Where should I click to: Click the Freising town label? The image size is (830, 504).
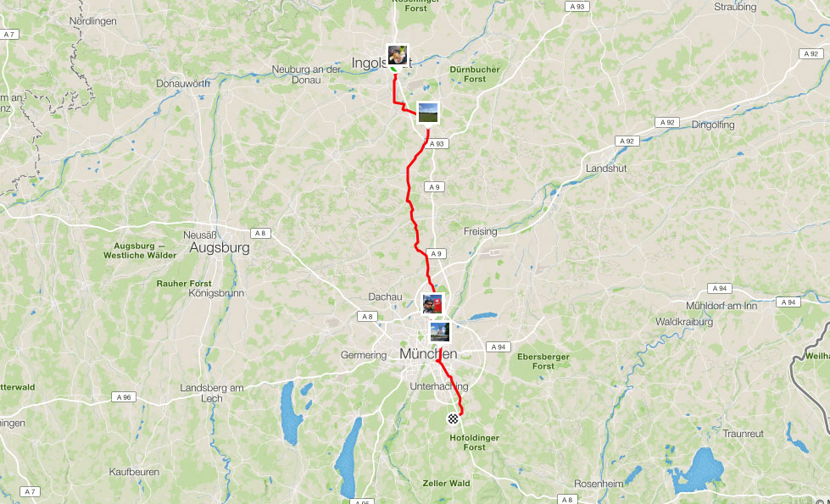[x=480, y=231]
